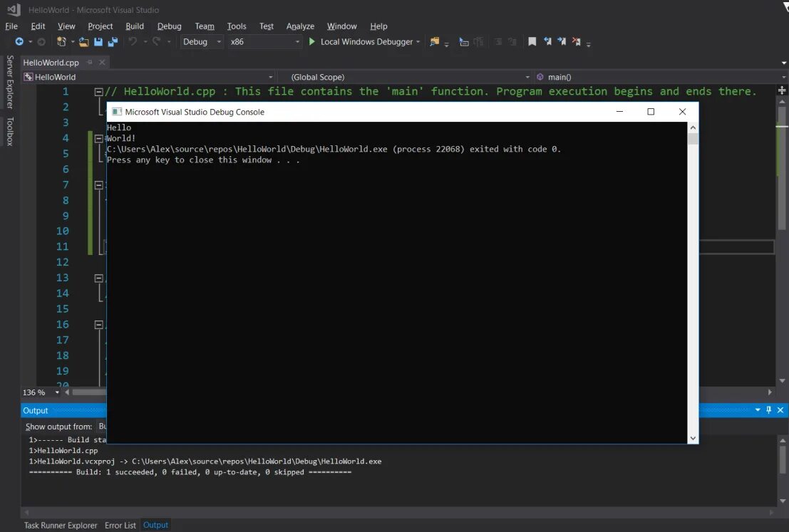Collapse the code block at line 16
This screenshot has width=789, height=532.
click(98, 325)
